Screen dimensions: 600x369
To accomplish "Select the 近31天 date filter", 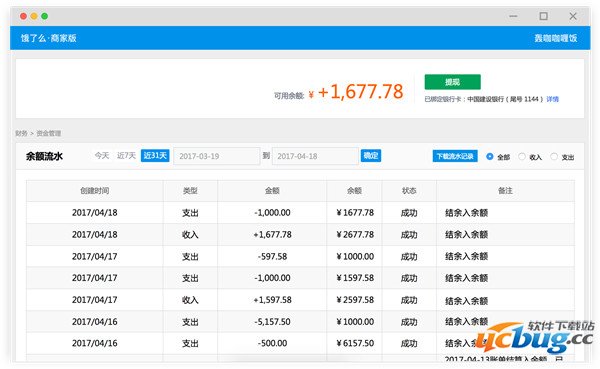I will pos(155,155).
